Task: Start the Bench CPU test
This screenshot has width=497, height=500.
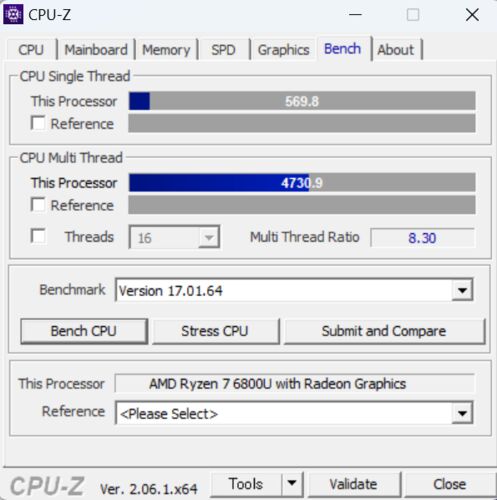Action: 84,331
